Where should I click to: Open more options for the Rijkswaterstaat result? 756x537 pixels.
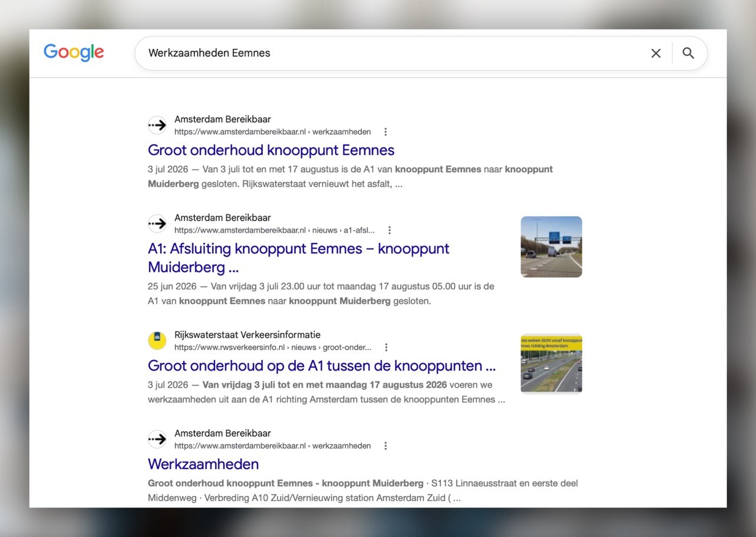point(386,348)
